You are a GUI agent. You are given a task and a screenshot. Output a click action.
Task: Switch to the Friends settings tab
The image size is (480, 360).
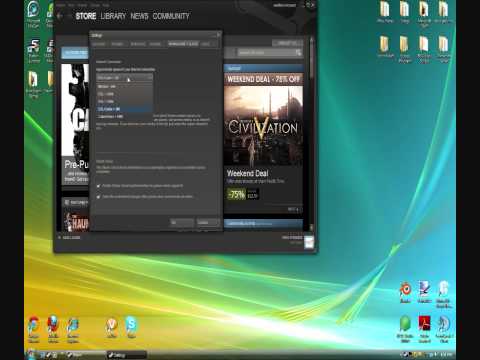click(117, 44)
